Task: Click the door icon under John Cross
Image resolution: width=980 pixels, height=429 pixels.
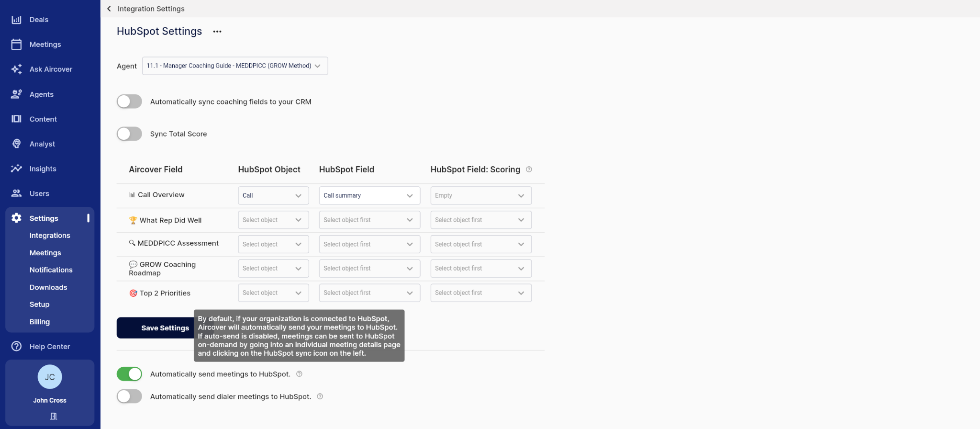Action: coord(53,416)
